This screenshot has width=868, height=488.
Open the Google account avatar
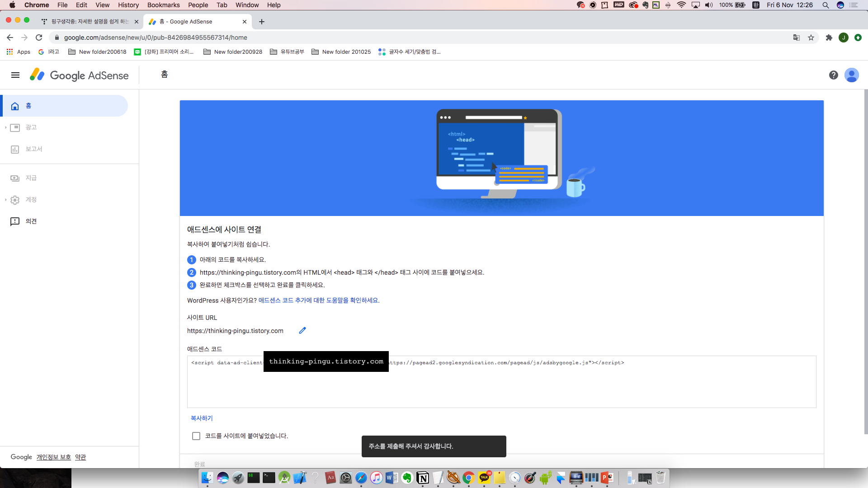[x=852, y=75]
